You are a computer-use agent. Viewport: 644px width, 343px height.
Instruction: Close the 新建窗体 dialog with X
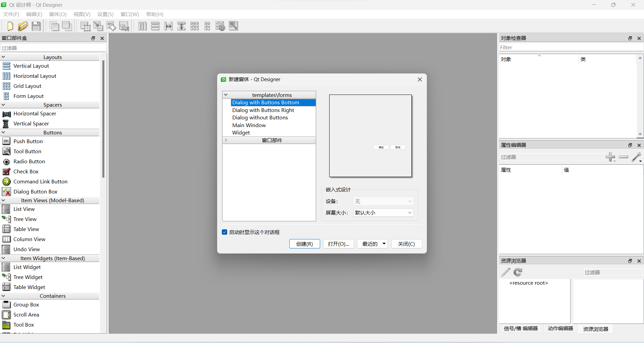click(419, 79)
